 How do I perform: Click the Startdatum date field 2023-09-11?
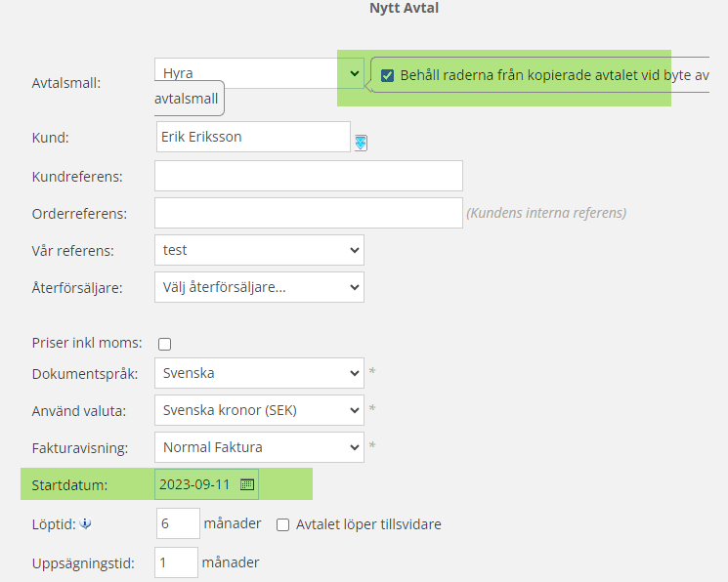195,484
